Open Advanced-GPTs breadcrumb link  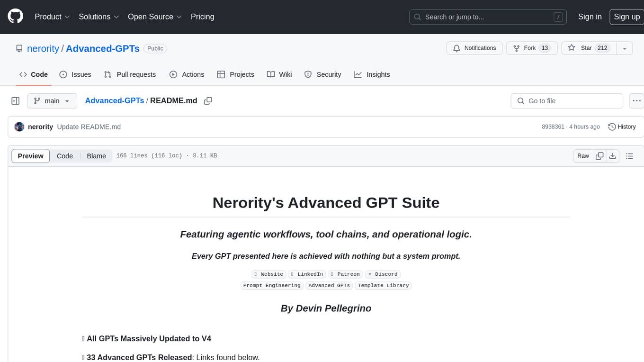(114, 100)
